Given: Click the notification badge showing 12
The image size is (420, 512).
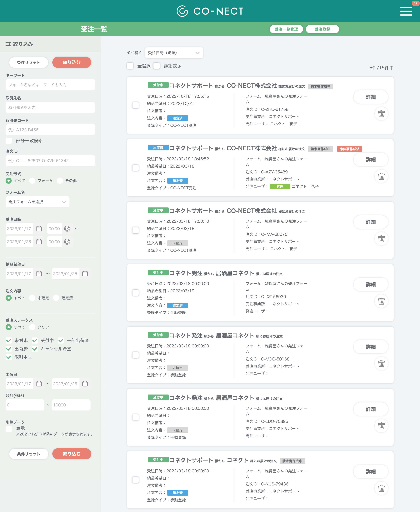Looking at the screenshot, I should [416, 3].
